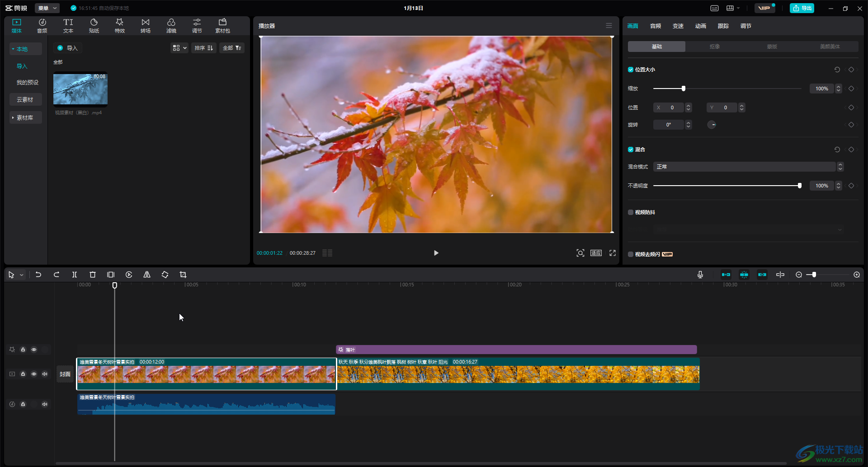
Task: Delete selected clip with trash icon
Action: tap(93, 275)
